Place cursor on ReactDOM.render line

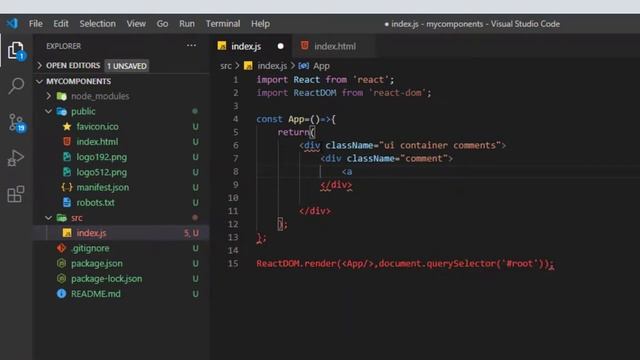pos(404,264)
